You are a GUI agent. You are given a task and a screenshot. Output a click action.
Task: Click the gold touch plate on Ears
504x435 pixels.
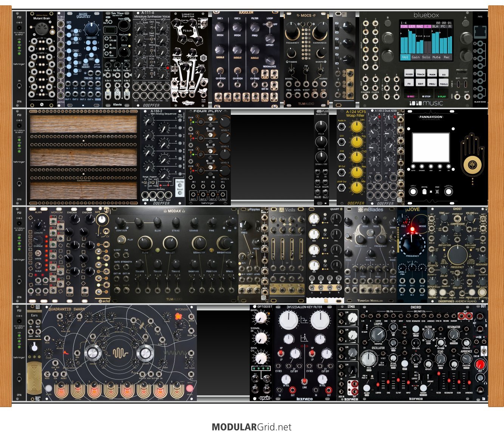tap(34, 379)
